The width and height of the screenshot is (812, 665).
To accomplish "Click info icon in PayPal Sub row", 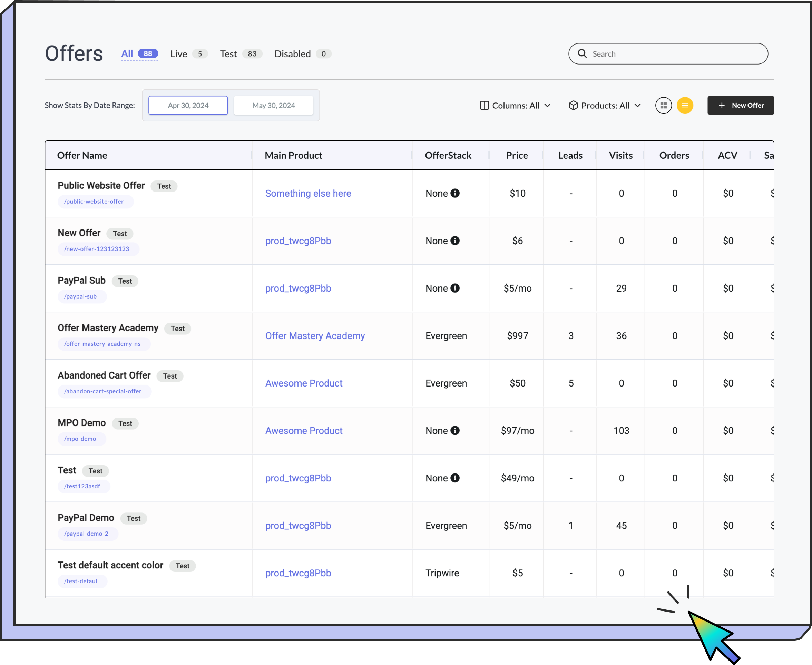I will pyautogui.click(x=454, y=289).
